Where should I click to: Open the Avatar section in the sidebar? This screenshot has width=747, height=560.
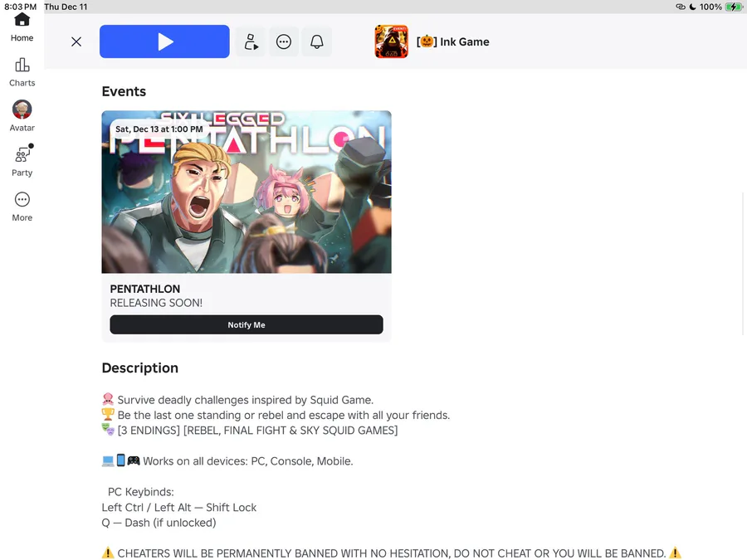pos(22,116)
